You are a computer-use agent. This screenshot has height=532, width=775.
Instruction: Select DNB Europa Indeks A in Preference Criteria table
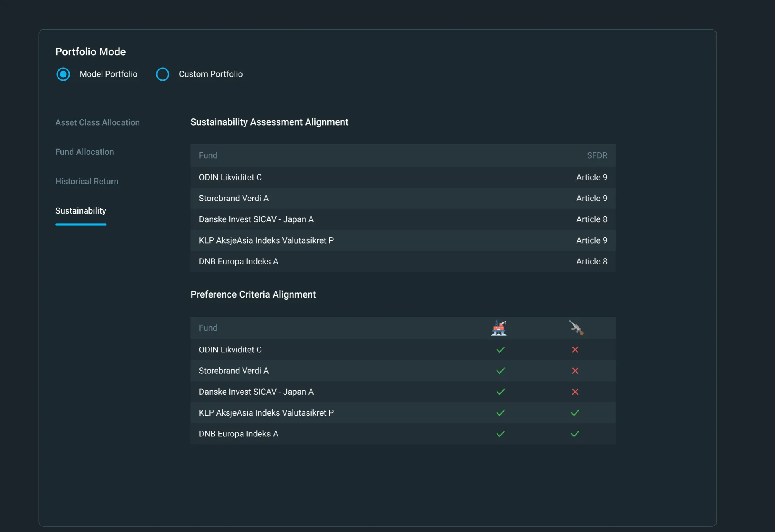click(x=403, y=434)
